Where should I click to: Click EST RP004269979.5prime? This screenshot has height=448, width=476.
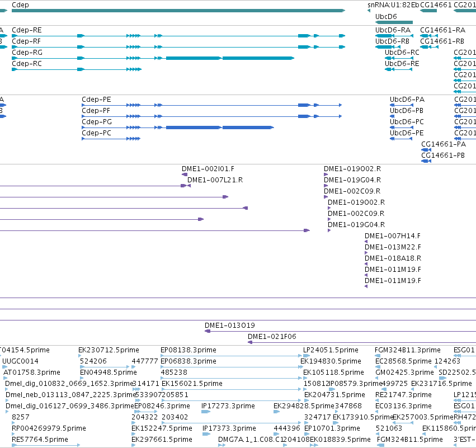49,428
